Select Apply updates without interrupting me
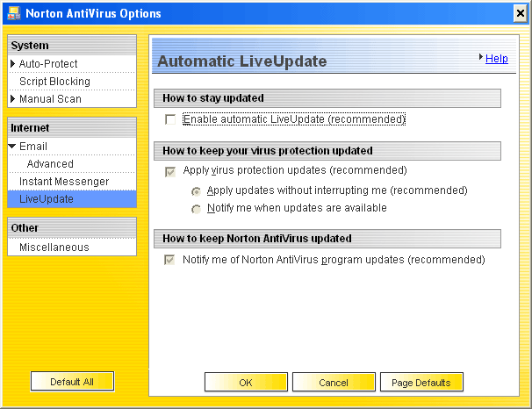Viewport: 532px width, 409px height. click(x=197, y=190)
